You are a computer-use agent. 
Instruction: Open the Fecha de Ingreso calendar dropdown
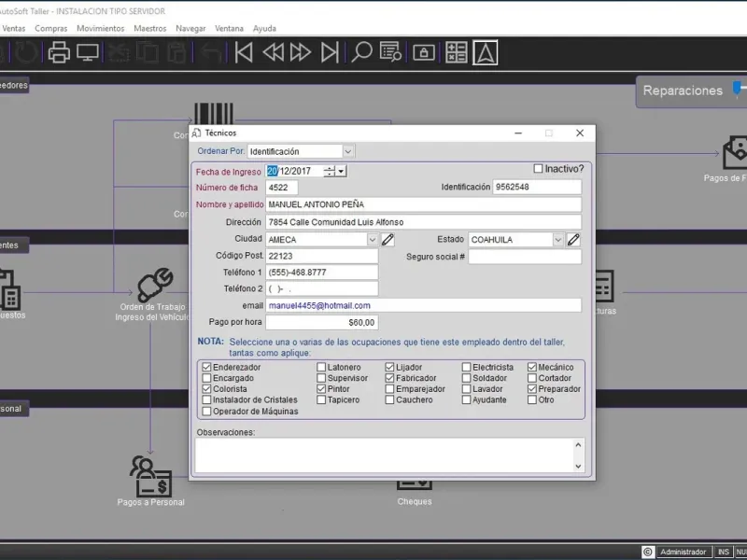tap(341, 171)
